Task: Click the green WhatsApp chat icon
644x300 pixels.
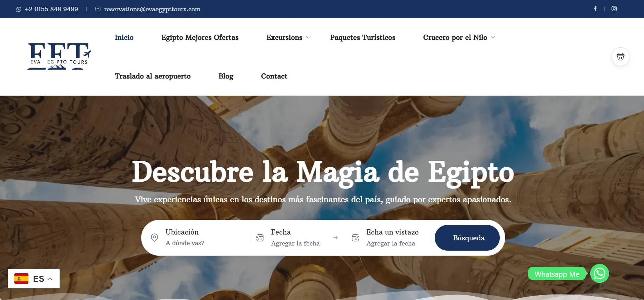Action: [x=599, y=274]
